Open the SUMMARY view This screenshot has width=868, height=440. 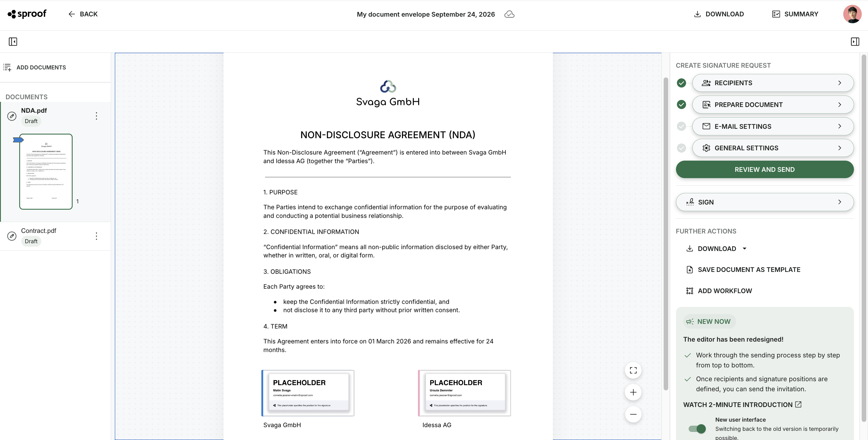point(795,14)
